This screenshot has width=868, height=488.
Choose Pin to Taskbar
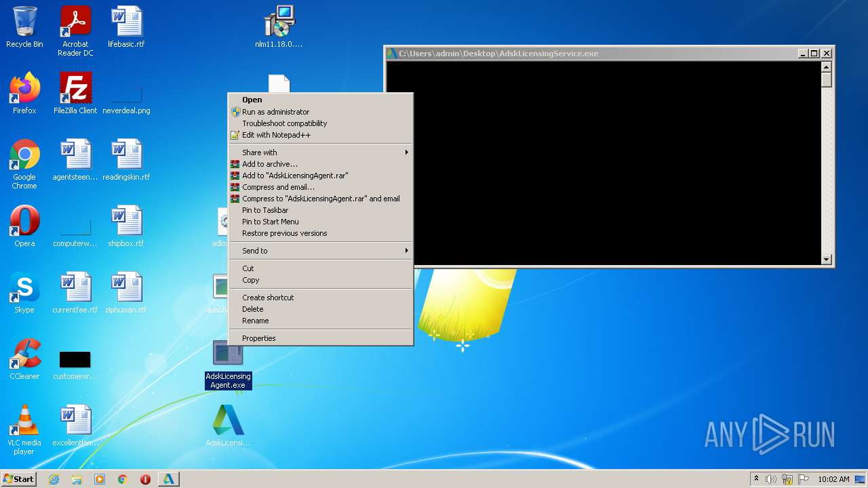[321, 210]
